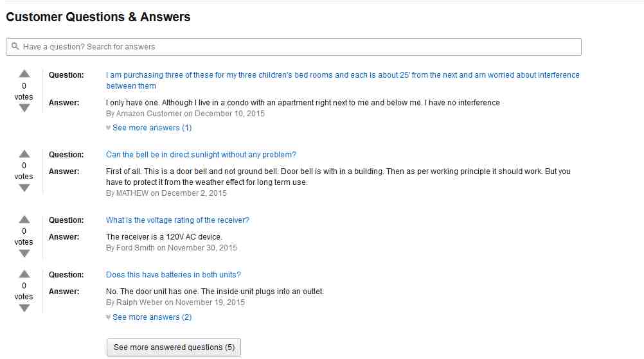Open the voltage rating of receiver question
This screenshot has width=644, height=359.
pos(177,220)
